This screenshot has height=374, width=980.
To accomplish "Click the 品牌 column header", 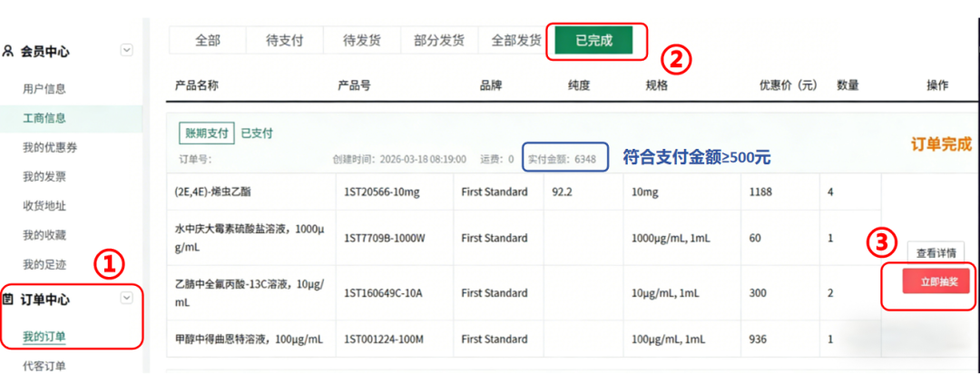I will [491, 85].
